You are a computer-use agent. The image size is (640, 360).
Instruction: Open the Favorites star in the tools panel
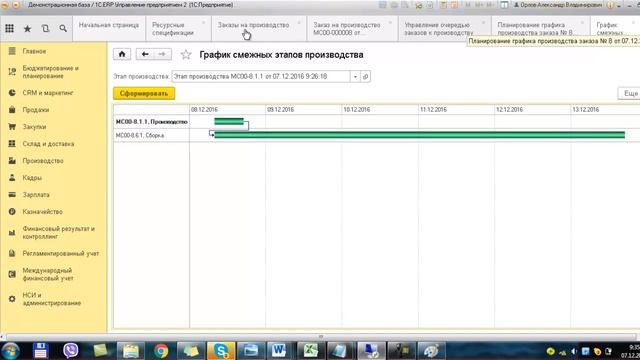click(27, 29)
